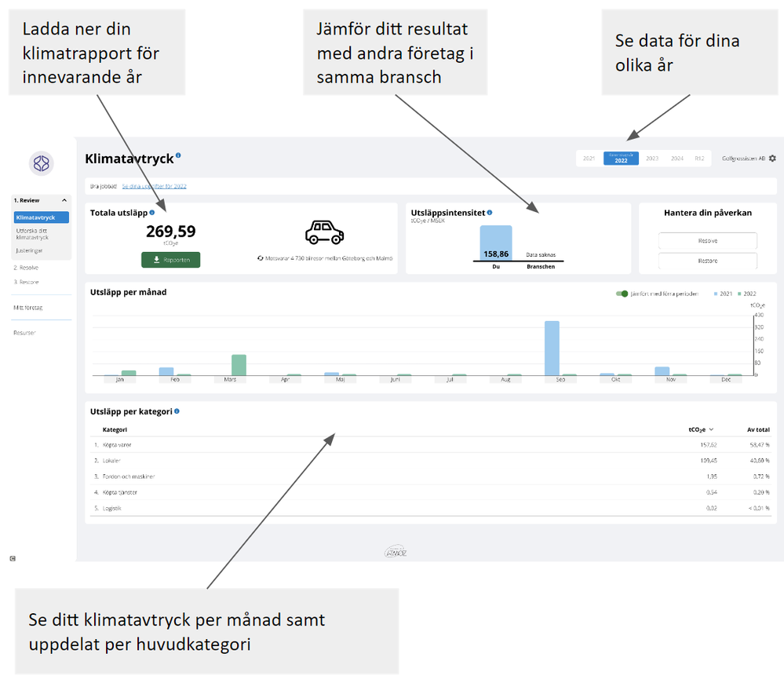This screenshot has height=683, width=784.
Task: Click the Restore button under Hantera din påverkan
Action: [708, 261]
